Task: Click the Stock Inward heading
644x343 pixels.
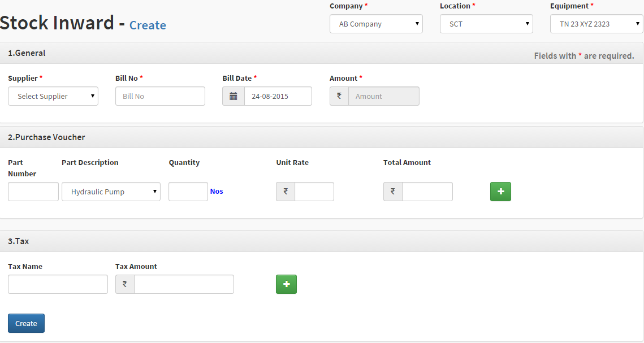Action: point(57,22)
